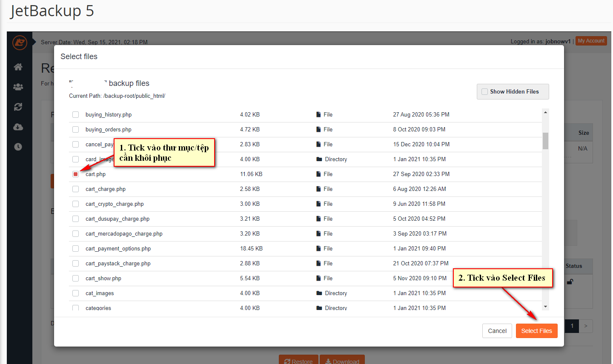
Task: Click file icon in cart_show.php row
Action: (318, 278)
